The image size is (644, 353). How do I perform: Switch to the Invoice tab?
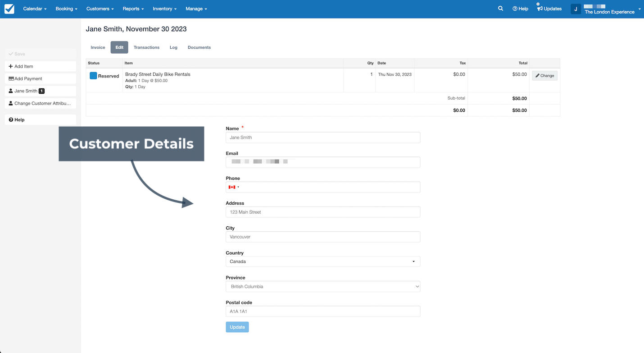98,47
